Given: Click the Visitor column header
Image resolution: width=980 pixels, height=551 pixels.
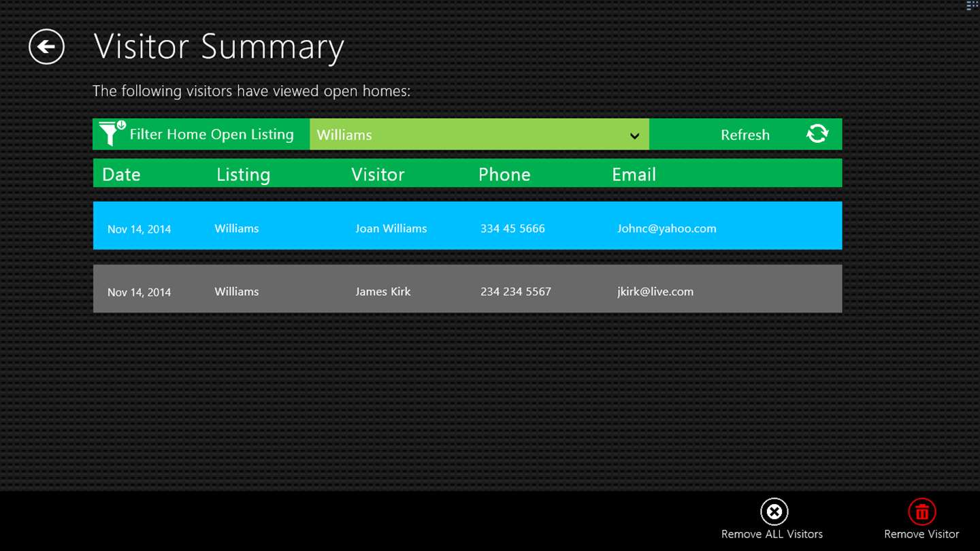Looking at the screenshot, I should (x=378, y=174).
